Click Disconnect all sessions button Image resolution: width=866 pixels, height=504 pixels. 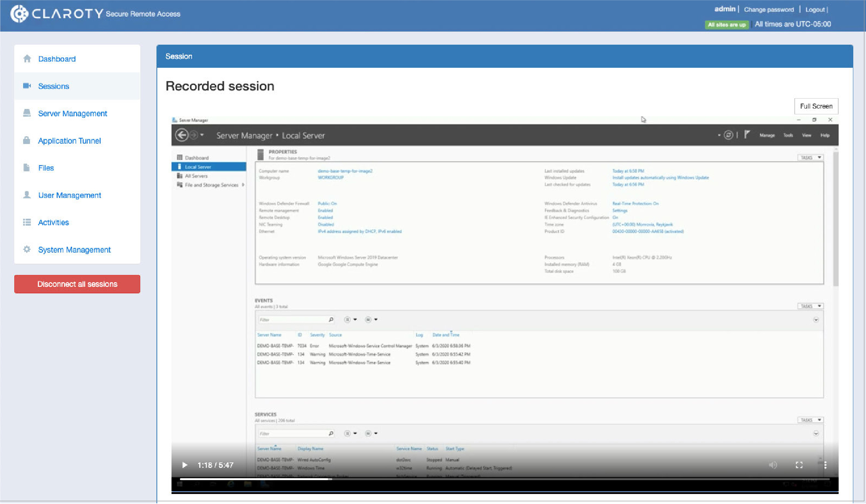point(77,284)
